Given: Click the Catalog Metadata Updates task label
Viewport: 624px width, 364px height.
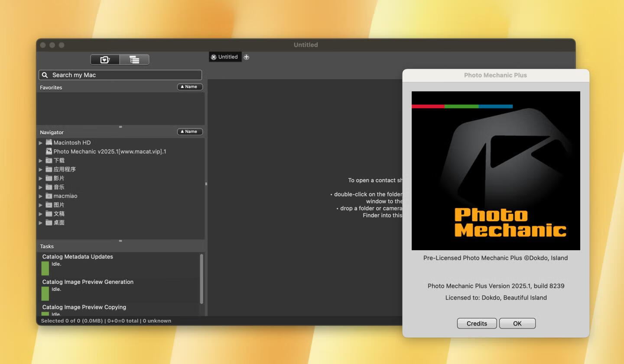Looking at the screenshot, I should pyautogui.click(x=78, y=257).
